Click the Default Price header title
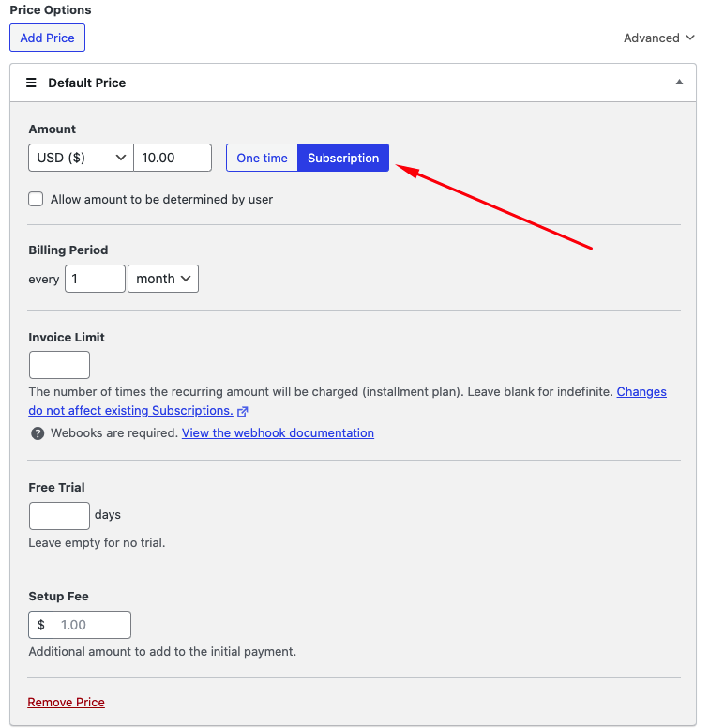The width and height of the screenshot is (709, 728). pos(86,83)
